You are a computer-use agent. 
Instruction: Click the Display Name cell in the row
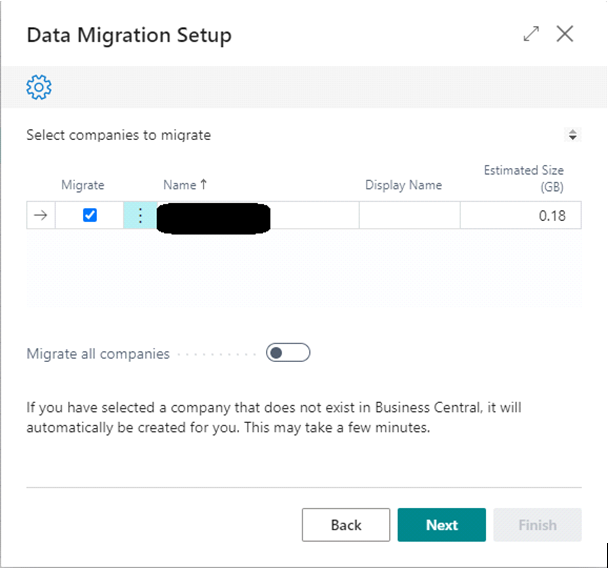[409, 215]
